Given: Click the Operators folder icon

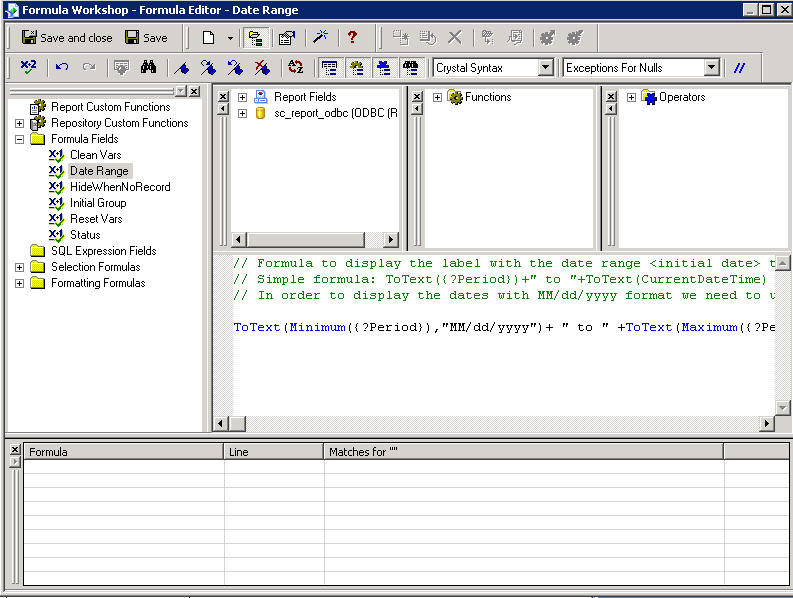Looking at the screenshot, I should [x=649, y=97].
